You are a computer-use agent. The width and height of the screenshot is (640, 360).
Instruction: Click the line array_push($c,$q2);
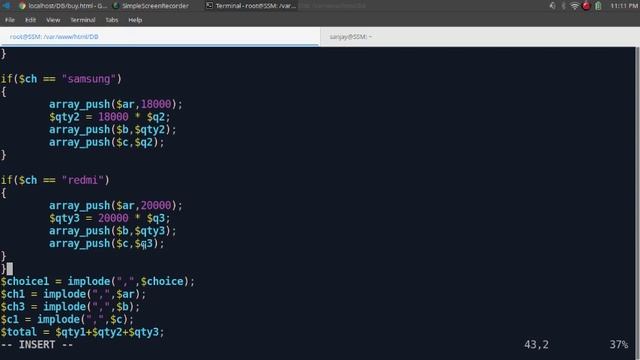[107, 142]
